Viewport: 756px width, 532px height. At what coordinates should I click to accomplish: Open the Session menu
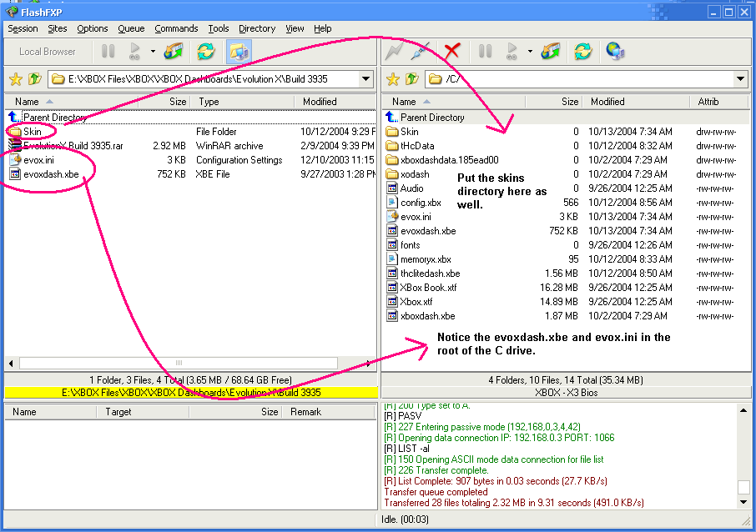23,28
